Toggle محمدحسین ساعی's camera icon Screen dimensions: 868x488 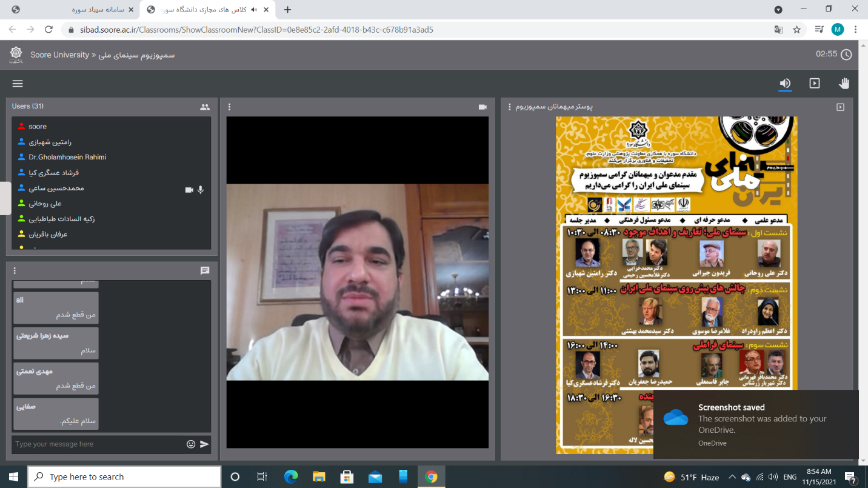[x=189, y=190]
